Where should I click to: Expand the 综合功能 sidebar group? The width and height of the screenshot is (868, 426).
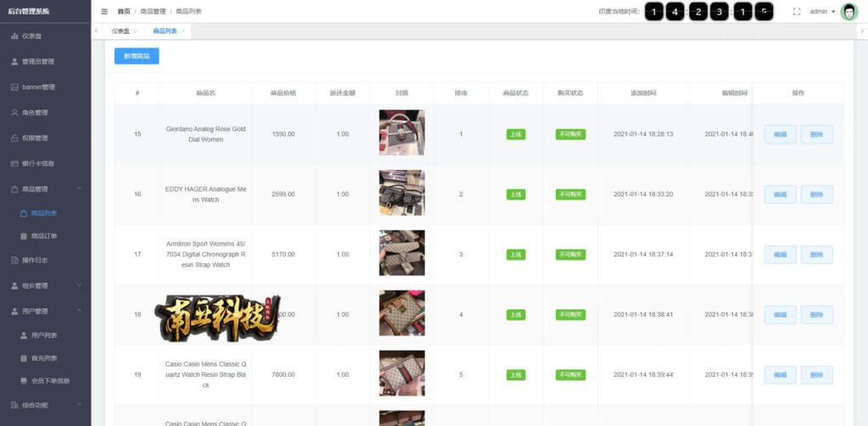point(46,405)
